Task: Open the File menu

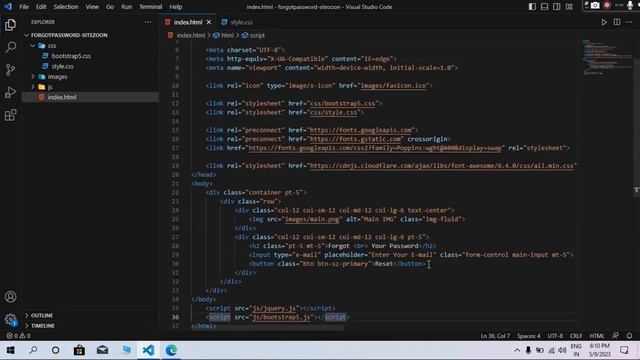Action: [x=24, y=7]
